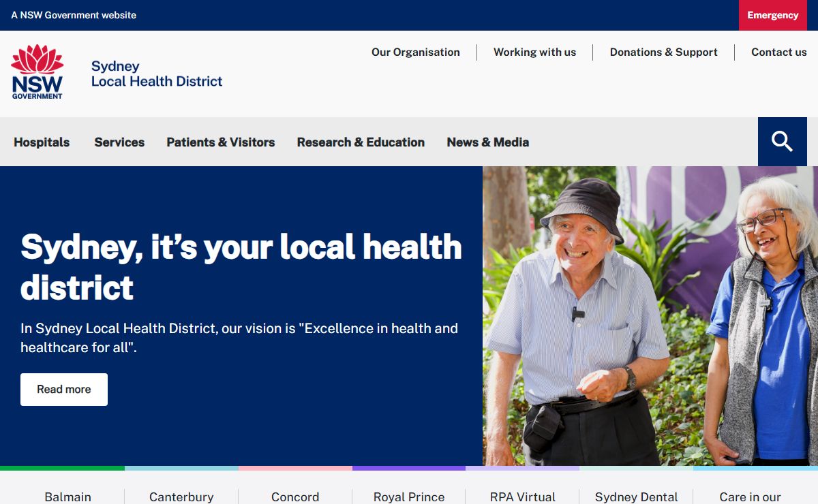The height and width of the screenshot is (504, 818).
Task: Open the Patients & Visitors menu
Action: click(221, 142)
